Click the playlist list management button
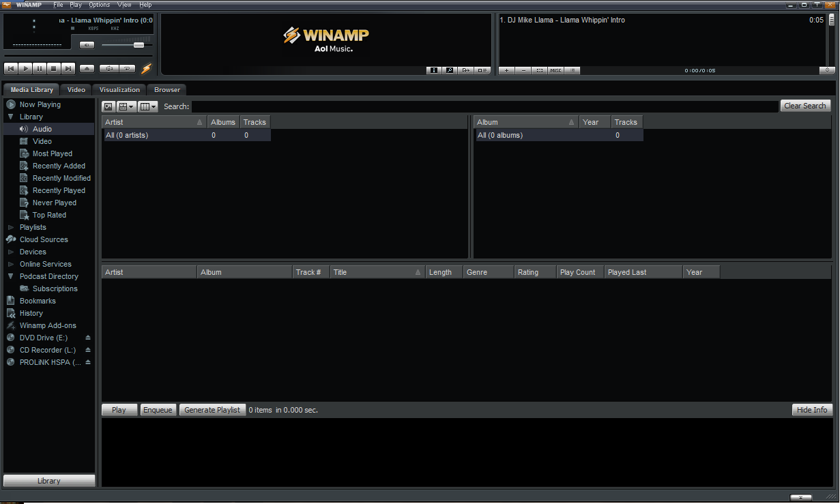 pos(573,70)
